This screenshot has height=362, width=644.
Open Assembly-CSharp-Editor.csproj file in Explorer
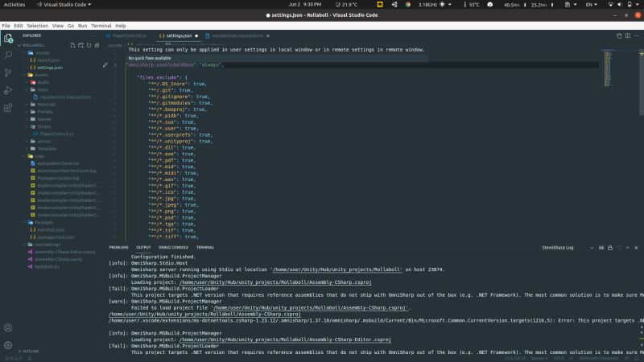point(64,252)
